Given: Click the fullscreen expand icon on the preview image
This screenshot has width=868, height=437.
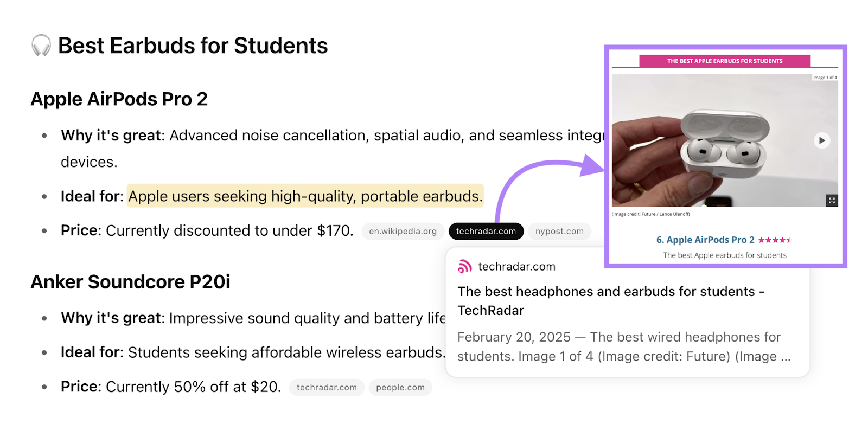Looking at the screenshot, I should click(832, 200).
